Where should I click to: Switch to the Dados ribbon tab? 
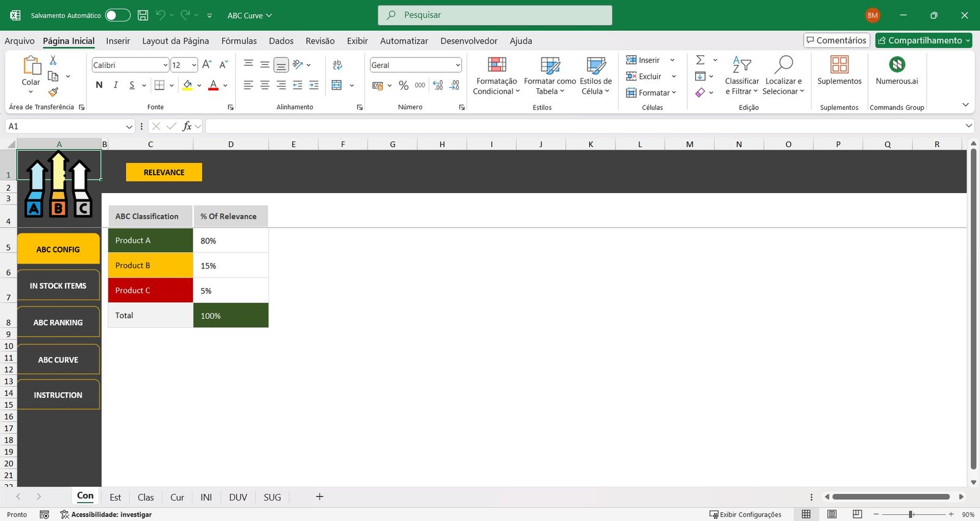point(281,41)
